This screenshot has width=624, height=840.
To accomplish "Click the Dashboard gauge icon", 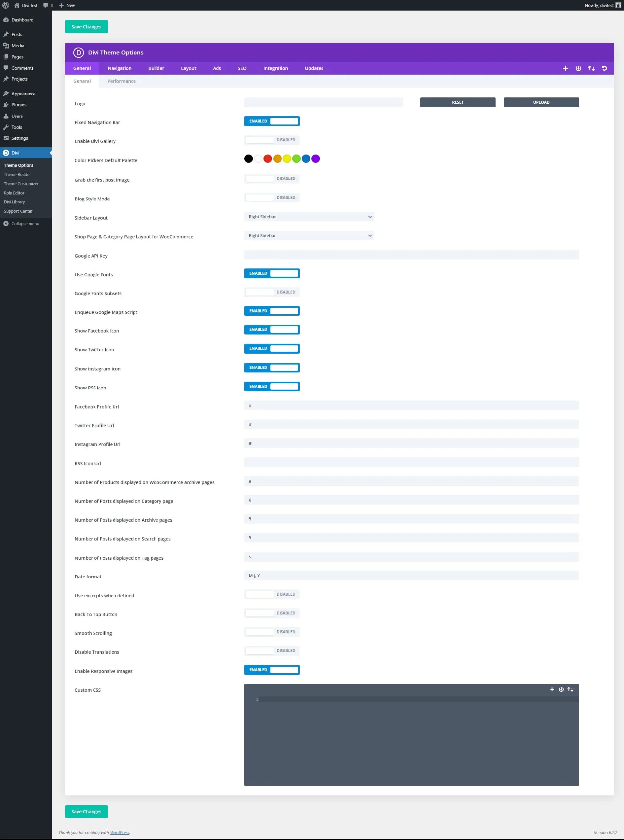I will click(6, 20).
